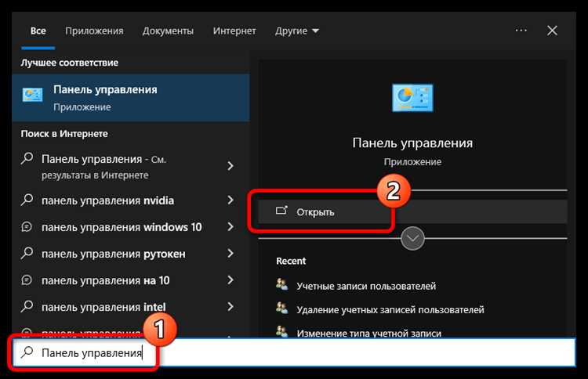
Task: Click the open-window icon beside Открыть
Action: click(x=281, y=211)
